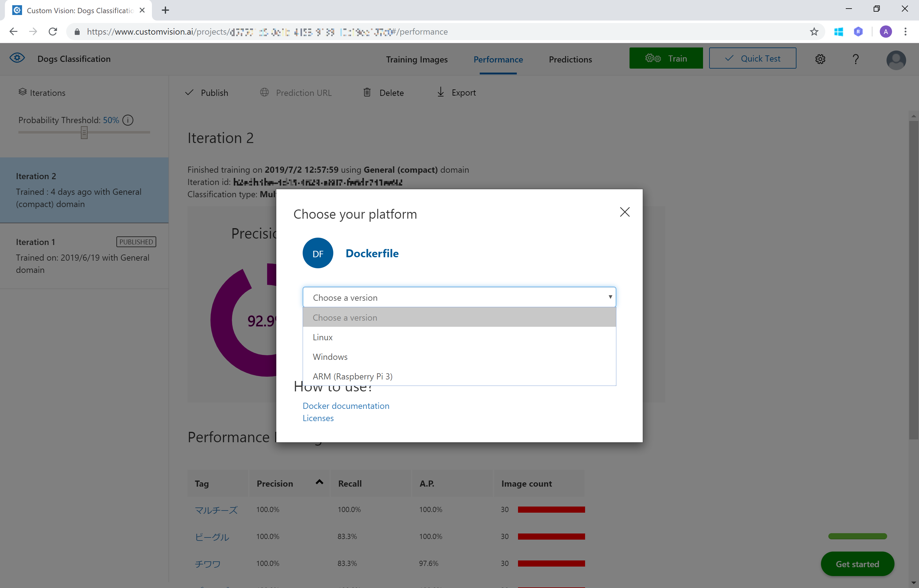Go to the Predictions tab
The width and height of the screenshot is (919, 588).
(x=570, y=59)
